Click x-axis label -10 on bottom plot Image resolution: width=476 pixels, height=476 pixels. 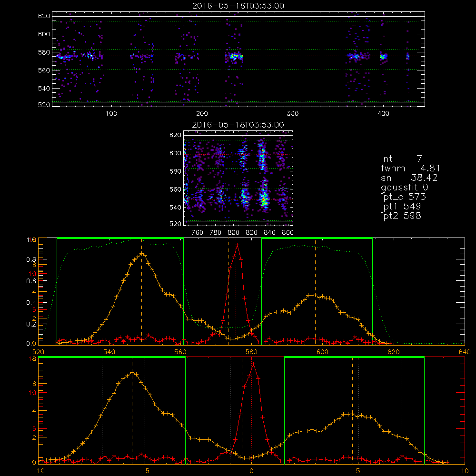click(38, 471)
